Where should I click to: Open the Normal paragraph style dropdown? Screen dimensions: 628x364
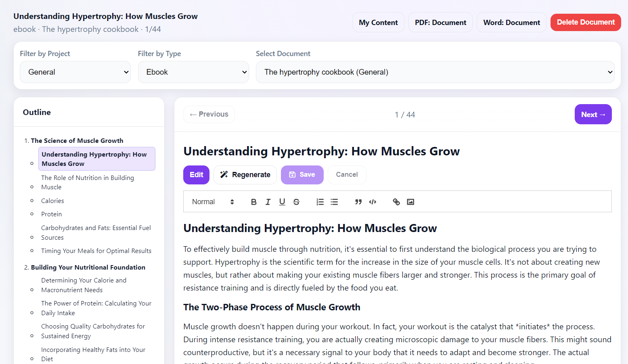213,202
